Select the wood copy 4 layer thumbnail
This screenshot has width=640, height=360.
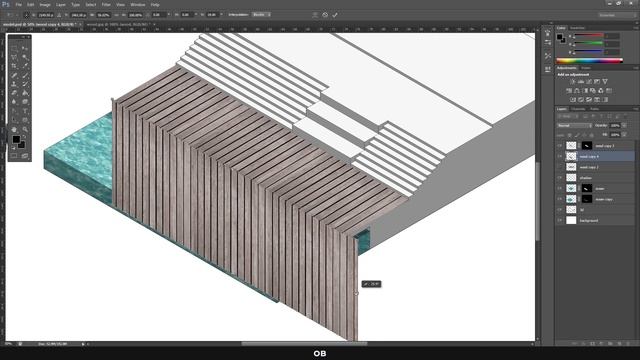[571, 156]
